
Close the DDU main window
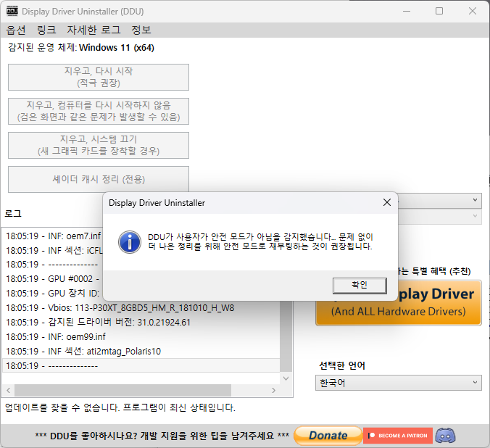pos(472,12)
